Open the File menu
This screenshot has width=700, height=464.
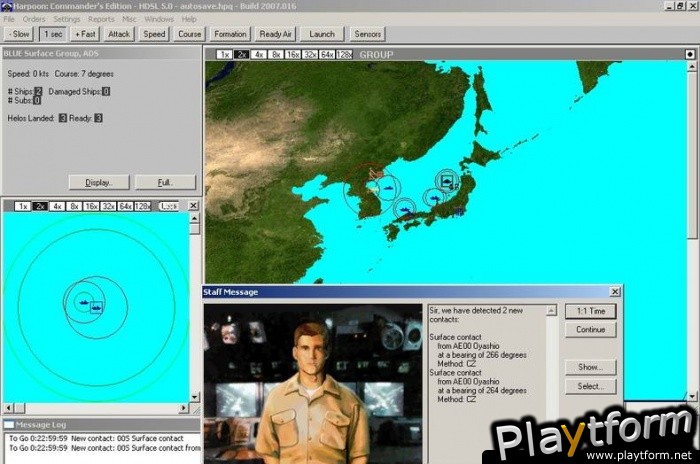point(9,19)
